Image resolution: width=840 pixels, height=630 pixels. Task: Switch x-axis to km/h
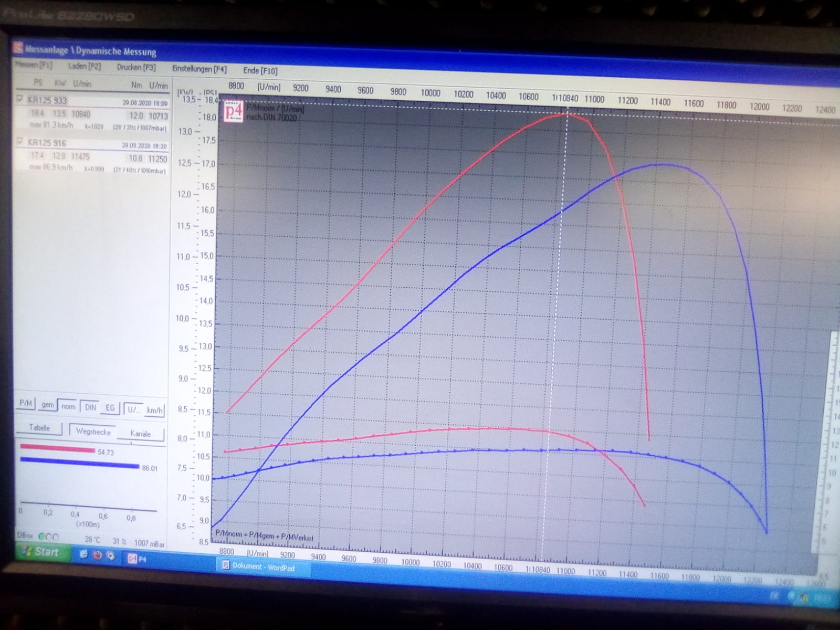(154, 411)
